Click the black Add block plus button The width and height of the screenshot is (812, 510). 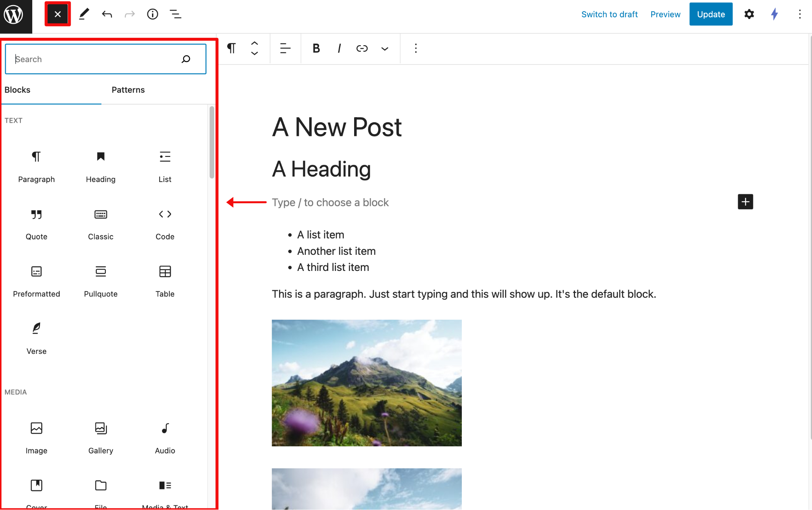click(x=745, y=202)
